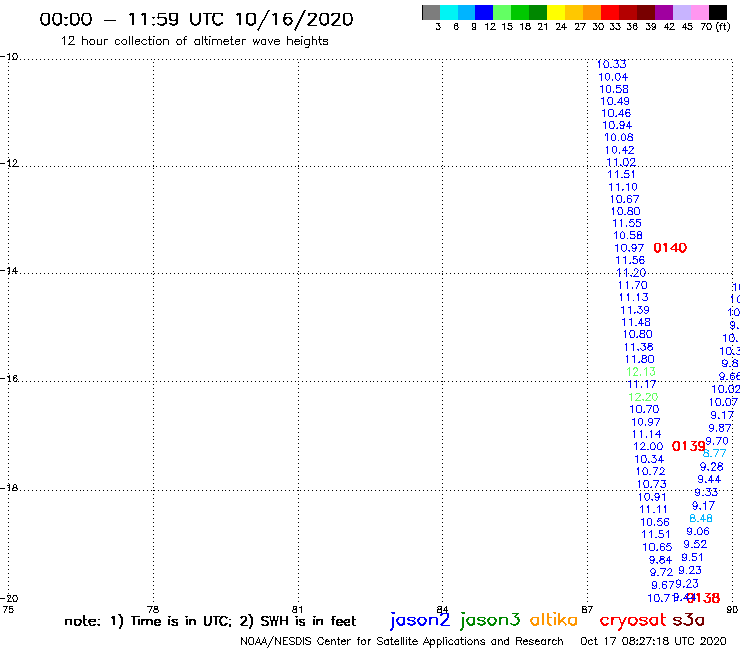Click the red time label 0140
The width and height of the screenshot is (740, 650).
[670, 248]
